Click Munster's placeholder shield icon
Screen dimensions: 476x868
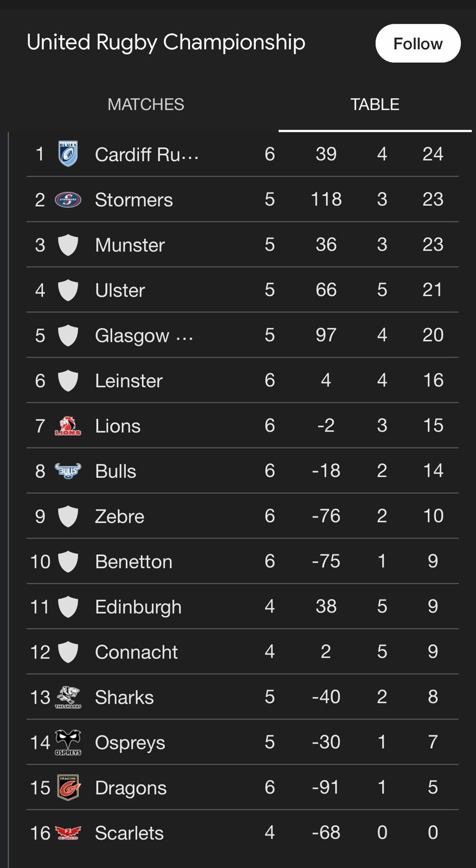click(x=68, y=245)
